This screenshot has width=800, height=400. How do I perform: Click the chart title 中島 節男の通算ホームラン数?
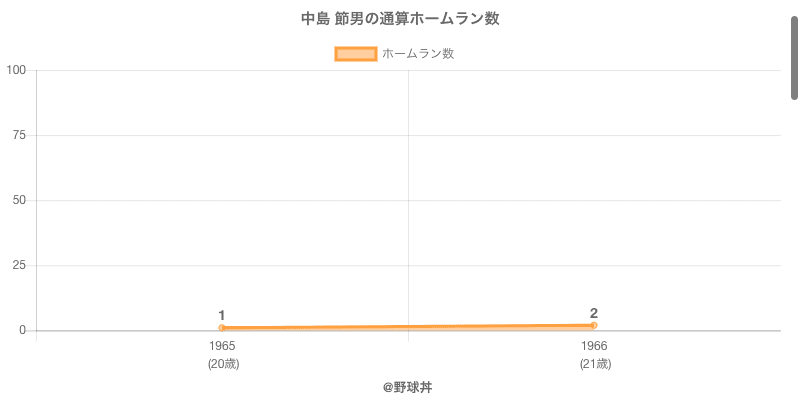(x=400, y=19)
